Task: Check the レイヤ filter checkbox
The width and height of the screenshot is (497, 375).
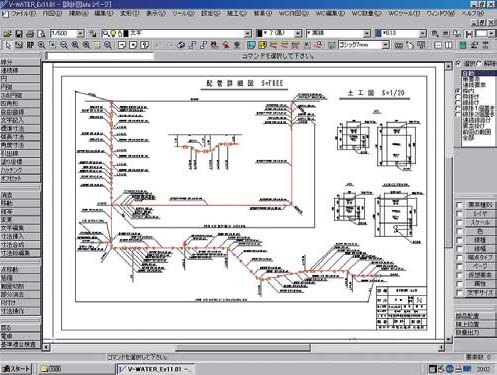Action: click(x=460, y=214)
